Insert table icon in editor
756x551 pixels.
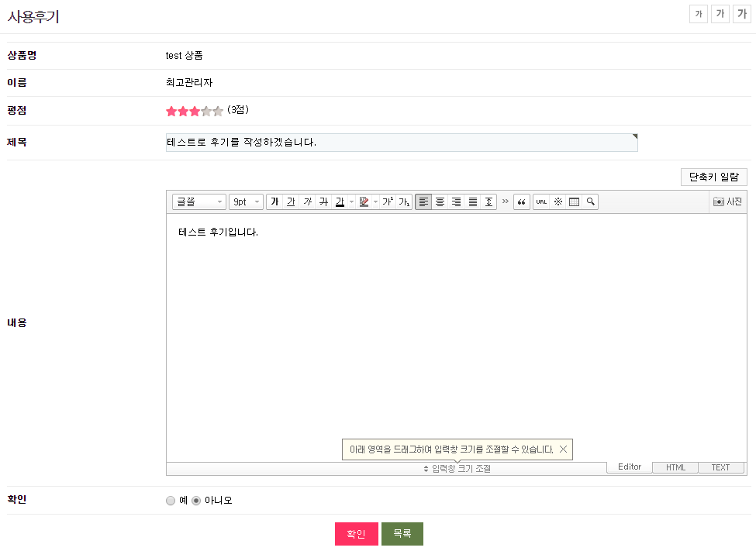coord(575,201)
